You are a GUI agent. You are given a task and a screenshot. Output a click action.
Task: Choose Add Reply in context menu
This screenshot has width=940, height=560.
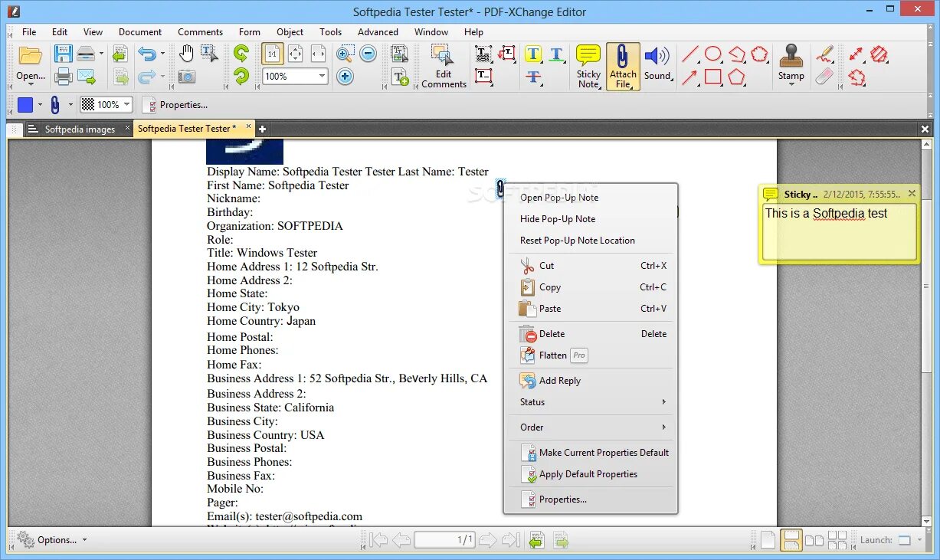pyautogui.click(x=590, y=381)
